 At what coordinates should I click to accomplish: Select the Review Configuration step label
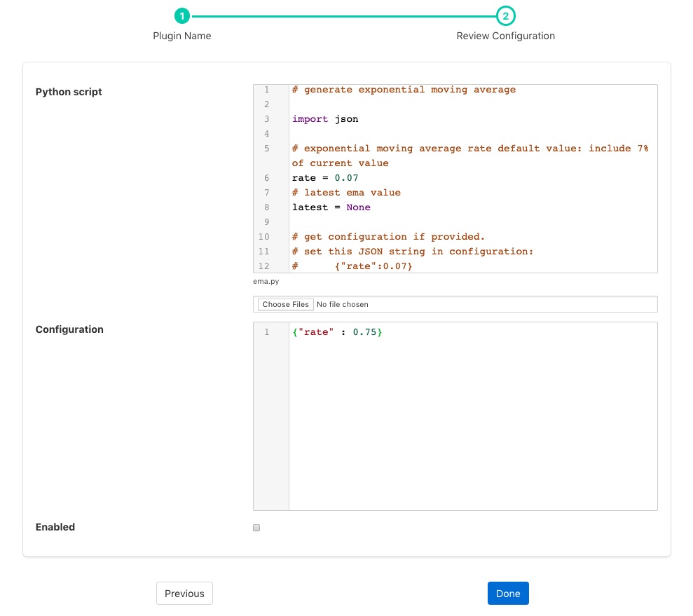pyautogui.click(x=506, y=36)
